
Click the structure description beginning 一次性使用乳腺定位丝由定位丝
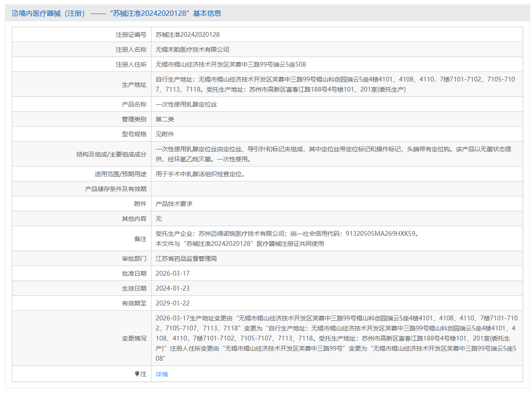point(334,154)
